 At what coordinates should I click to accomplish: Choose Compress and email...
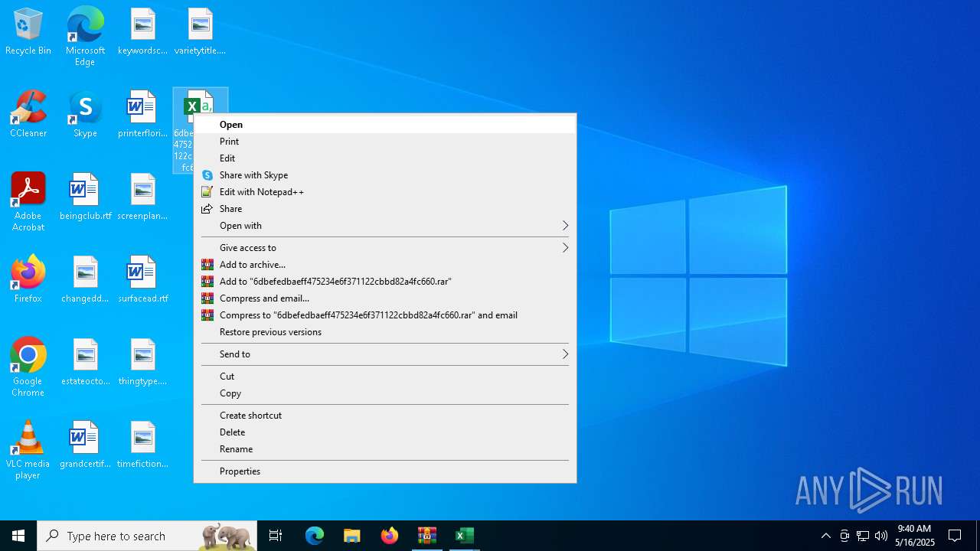[385, 298]
